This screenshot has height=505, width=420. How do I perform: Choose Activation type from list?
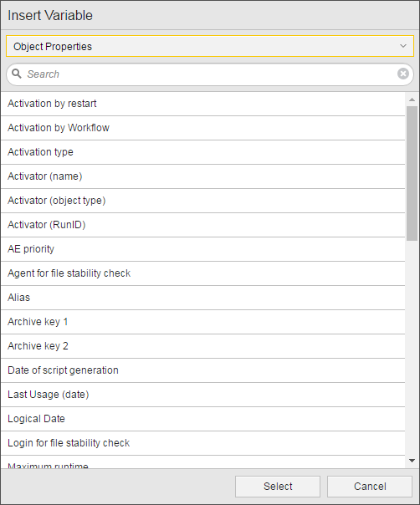click(x=202, y=152)
